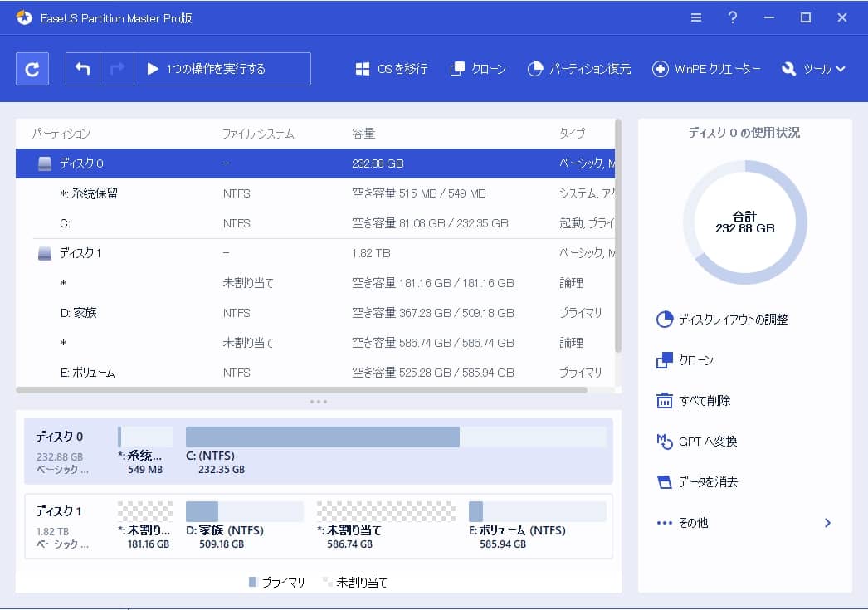Image resolution: width=868 pixels, height=610 pixels.
Task: Select the C: partition row in list
Action: [x=315, y=223]
